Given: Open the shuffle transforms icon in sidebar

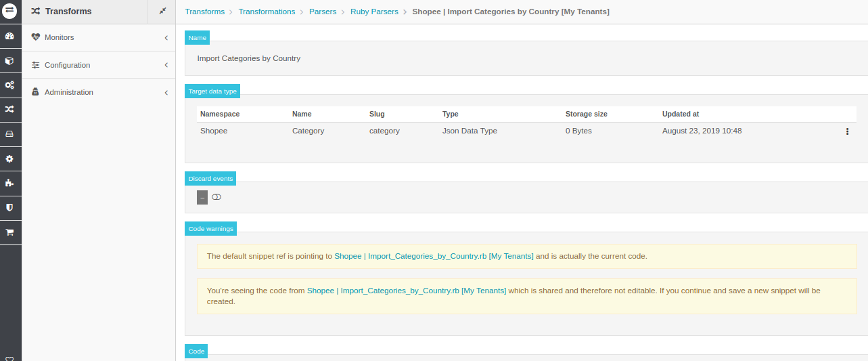Looking at the screenshot, I should (x=10, y=109).
